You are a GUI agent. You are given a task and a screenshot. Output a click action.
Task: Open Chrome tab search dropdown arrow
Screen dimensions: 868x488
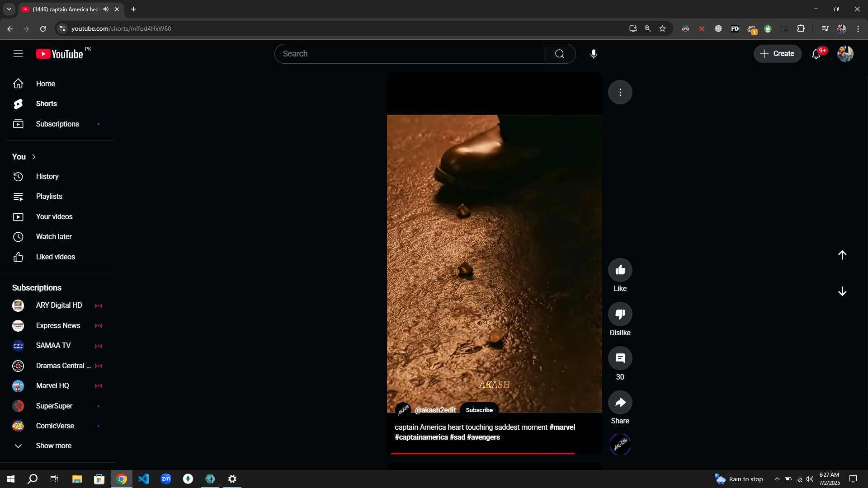(x=9, y=9)
